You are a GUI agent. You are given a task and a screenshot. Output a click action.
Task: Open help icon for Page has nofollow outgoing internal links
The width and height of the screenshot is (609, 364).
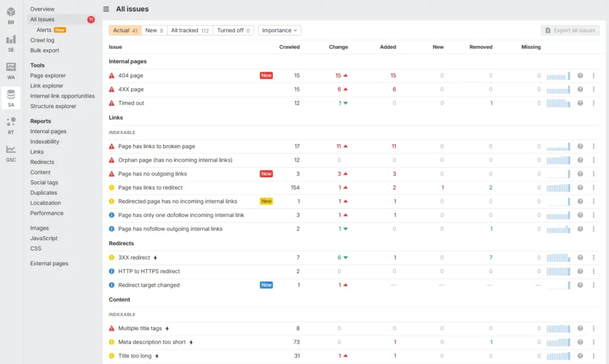tap(580, 229)
